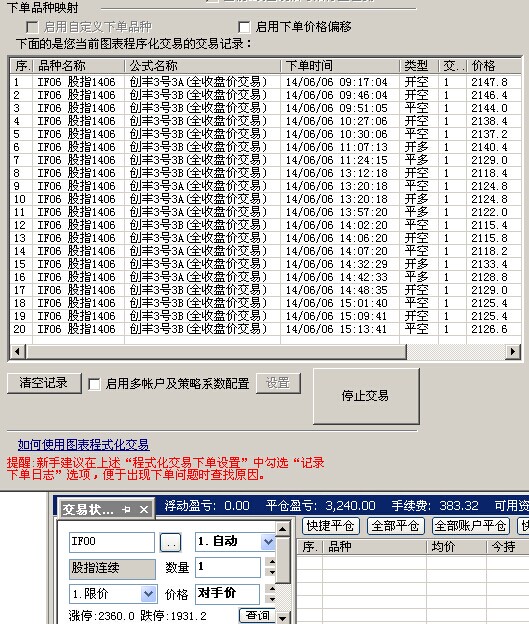The image size is (529, 624).
Task: Click the trade records horizontal scrollbar thumb
Action: (216, 351)
